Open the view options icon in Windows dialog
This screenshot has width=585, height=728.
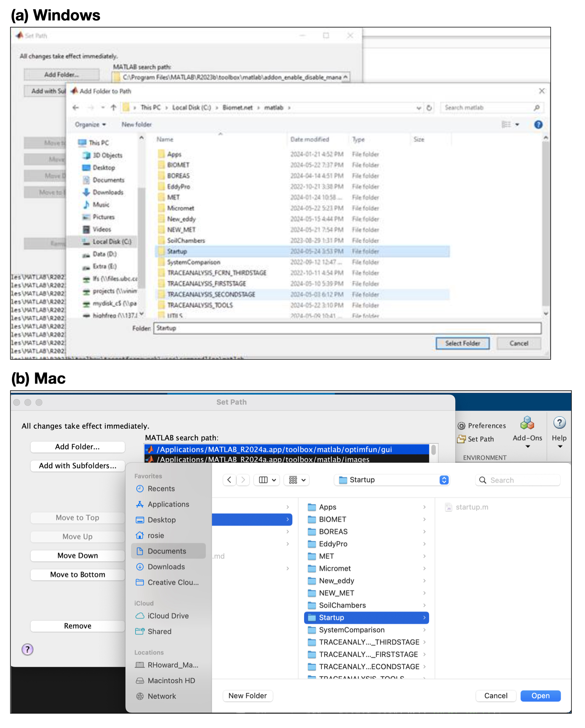[506, 124]
